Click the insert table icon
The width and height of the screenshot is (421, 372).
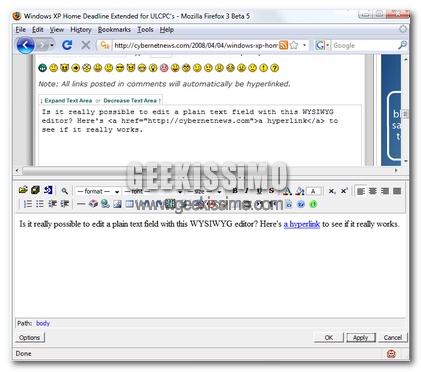[129, 204]
